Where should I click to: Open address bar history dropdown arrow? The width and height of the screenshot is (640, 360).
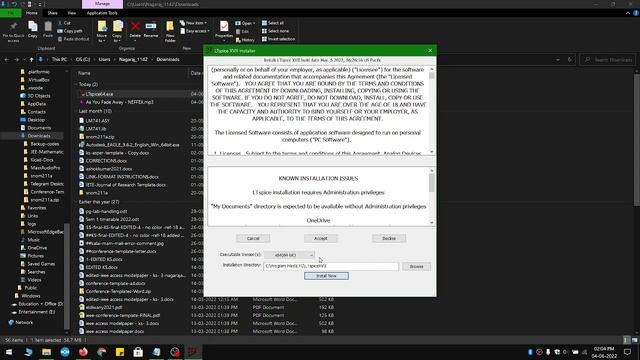558,60
